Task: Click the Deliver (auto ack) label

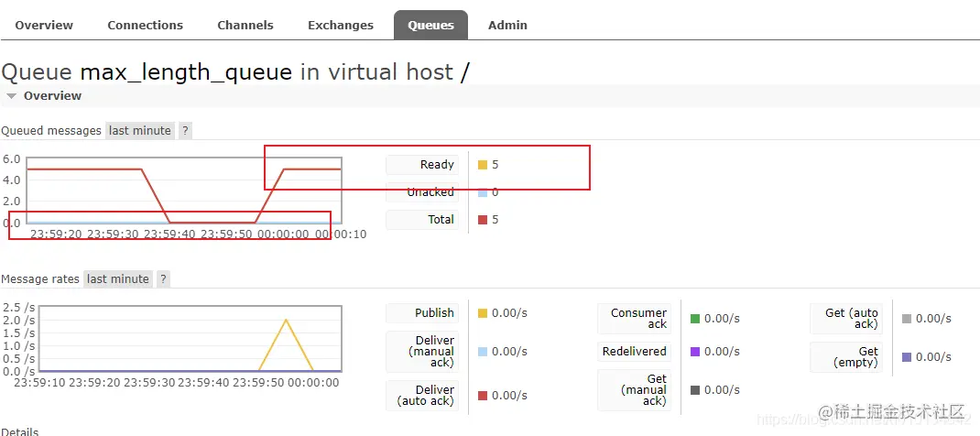Action: pyautogui.click(x=422, y=396)
